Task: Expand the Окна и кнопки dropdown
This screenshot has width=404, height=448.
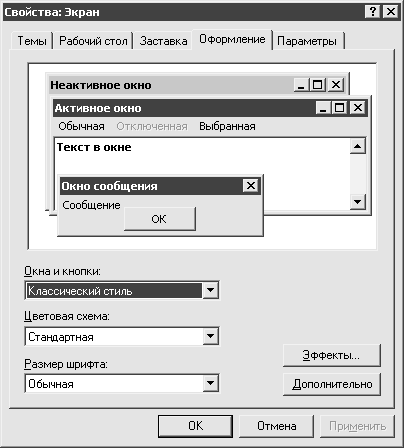Action: pyautogui.click(x=210, y=290)
